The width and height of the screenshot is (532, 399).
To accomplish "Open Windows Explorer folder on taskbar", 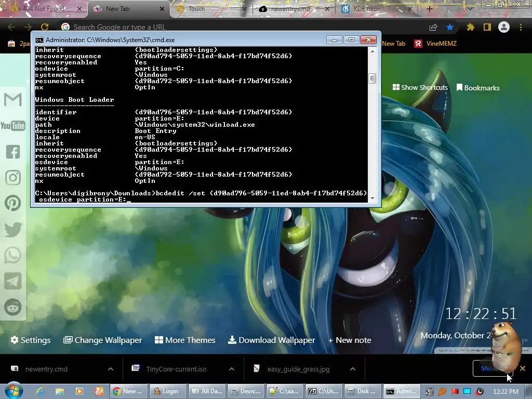I will (x=60, y=391).
